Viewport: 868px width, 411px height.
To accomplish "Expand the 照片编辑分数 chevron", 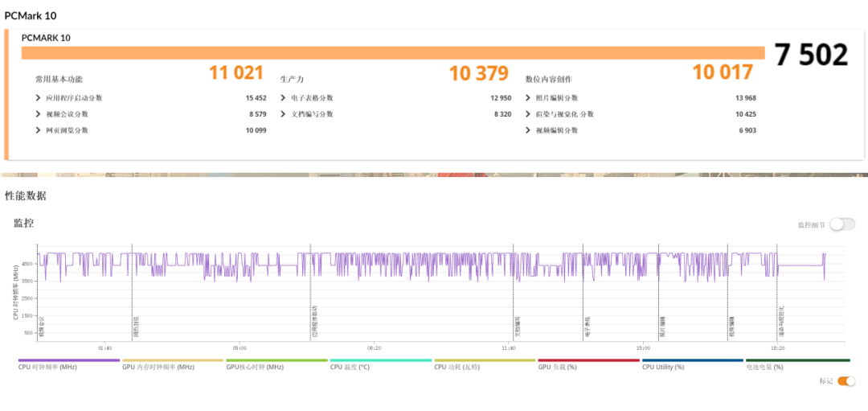I will pyautogui.click(x=527, y=98).
